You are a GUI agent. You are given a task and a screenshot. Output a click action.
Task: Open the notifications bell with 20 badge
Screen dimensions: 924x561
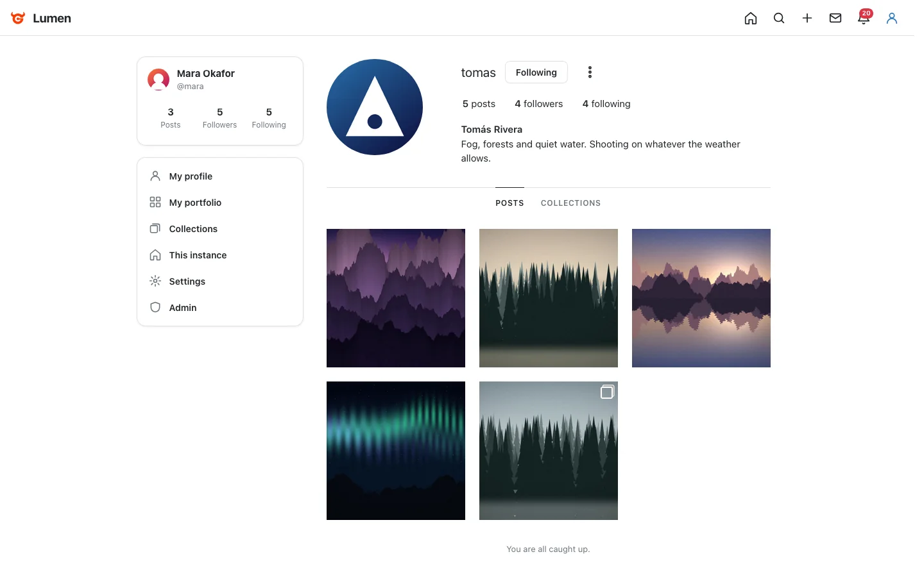(864, 18)
